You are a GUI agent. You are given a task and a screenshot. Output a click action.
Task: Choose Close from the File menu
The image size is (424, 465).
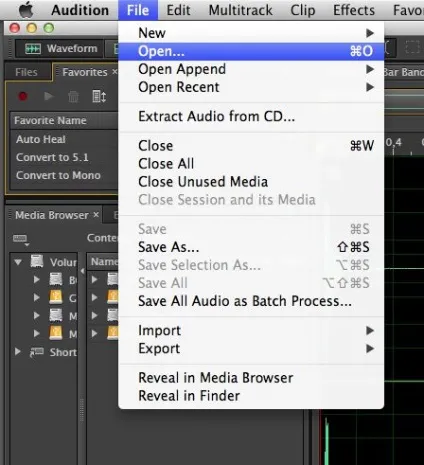pos(251,146)
